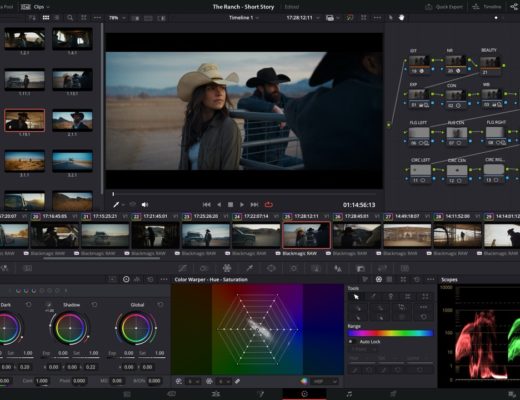
Task: Select the hand pan tool in node editor
Action: pos(401,18)
